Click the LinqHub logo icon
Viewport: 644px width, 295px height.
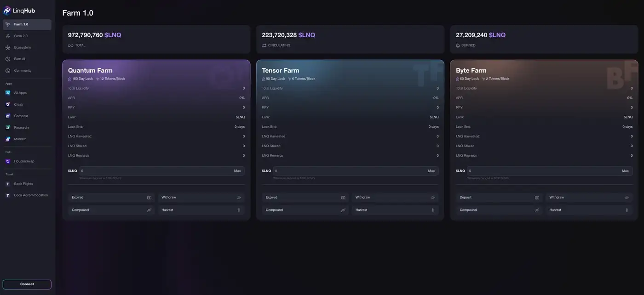click(x=7, y=11)
